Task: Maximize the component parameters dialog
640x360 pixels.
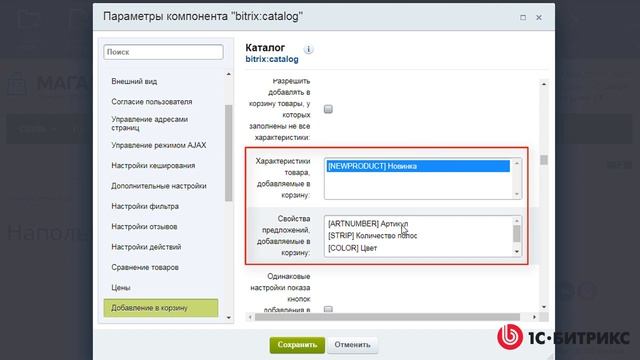Action: (x=523, y=18)
